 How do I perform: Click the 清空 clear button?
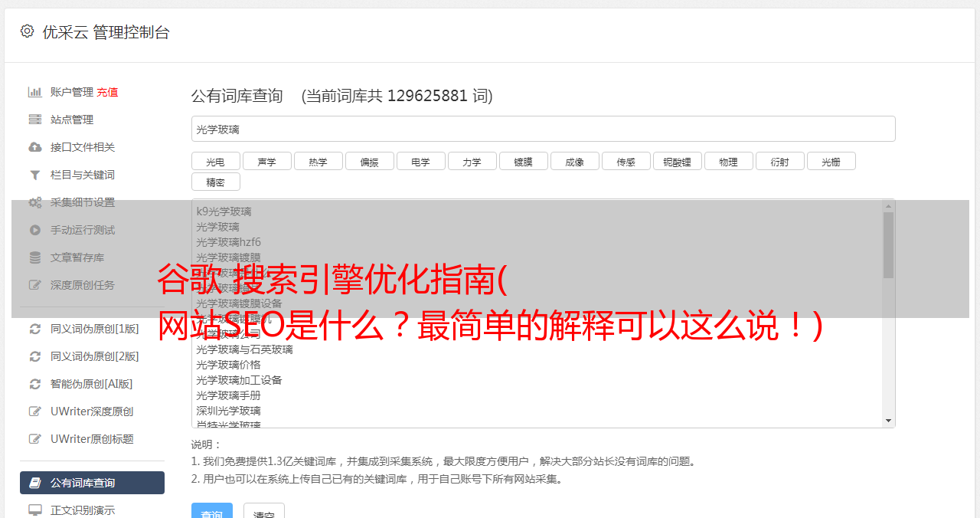point(264,513)
